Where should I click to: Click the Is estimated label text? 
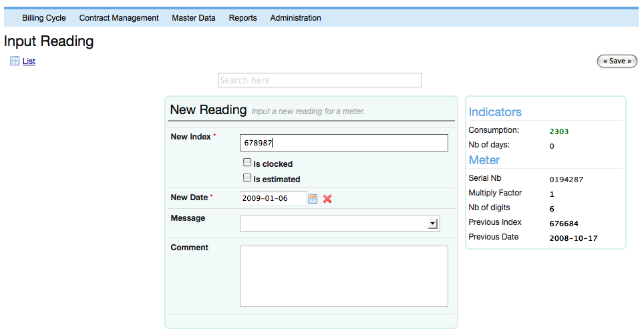point(277,180)
